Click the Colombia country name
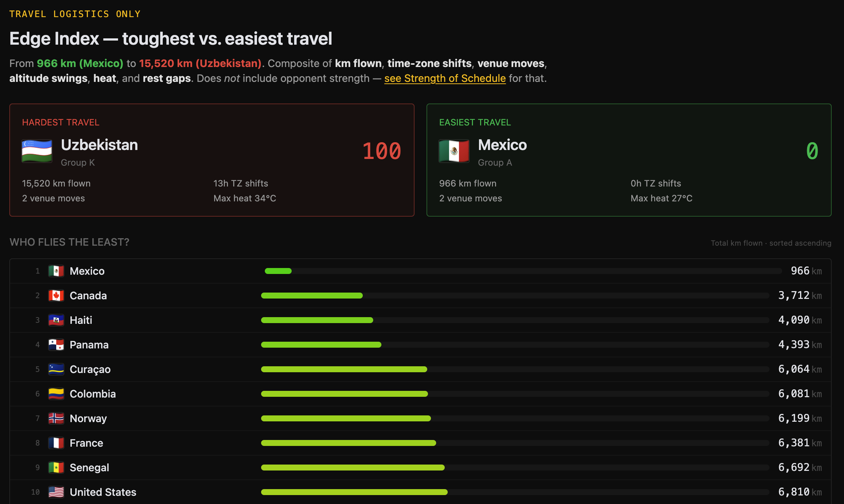This screenshot has width=844, height=504. point(93,394)
